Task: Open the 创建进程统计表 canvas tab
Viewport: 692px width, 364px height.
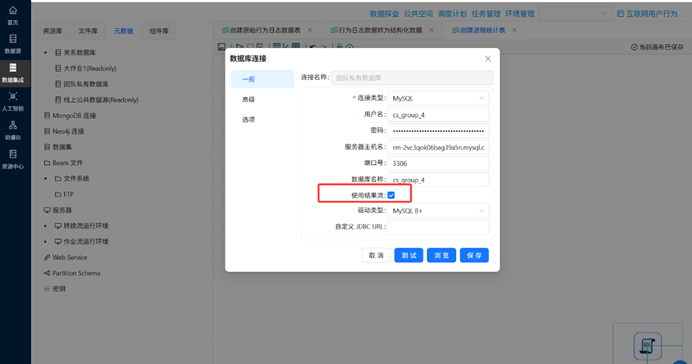Action: [482, 30]
